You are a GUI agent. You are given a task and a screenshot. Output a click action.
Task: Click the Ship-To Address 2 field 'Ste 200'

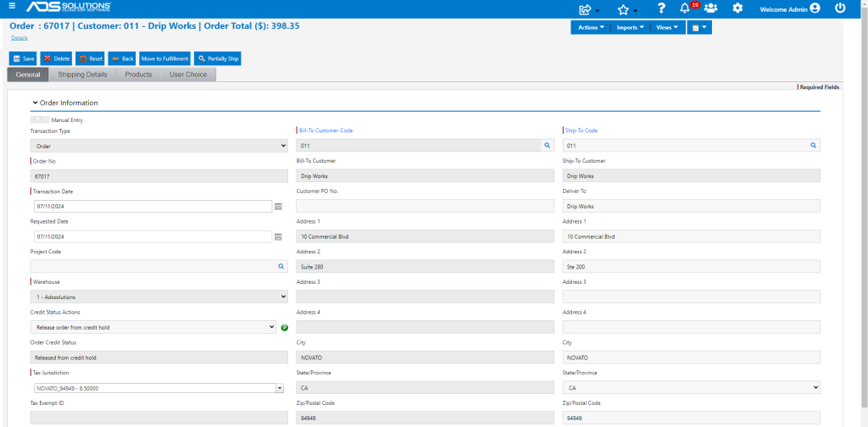point(692,267)
